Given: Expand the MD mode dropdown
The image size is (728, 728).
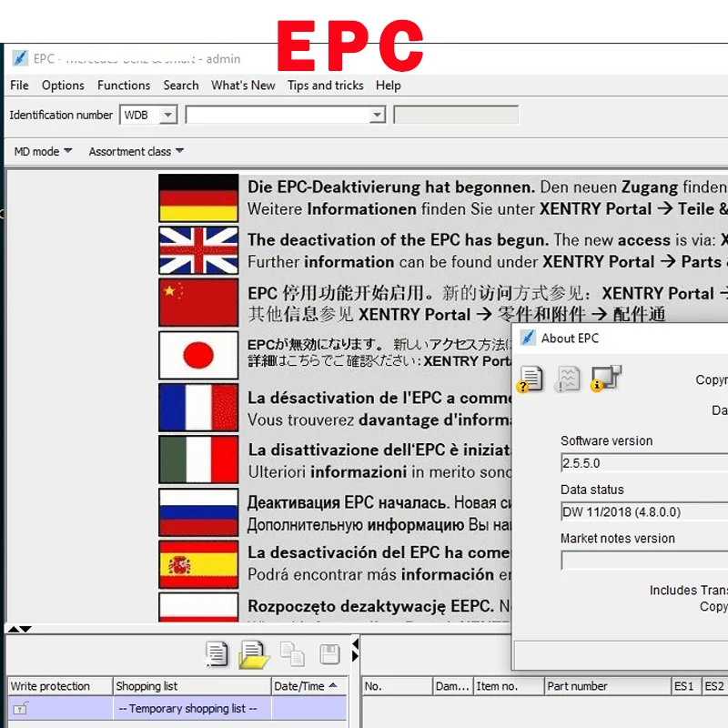Looking at the screenshot, I should 43,151.
